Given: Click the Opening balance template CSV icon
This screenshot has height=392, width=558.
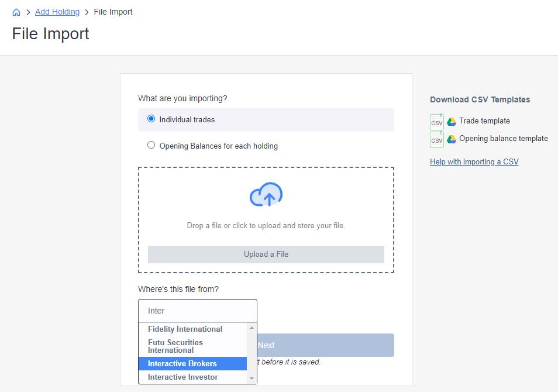Looking at the screenshot, I should click(x=437, y=140).
